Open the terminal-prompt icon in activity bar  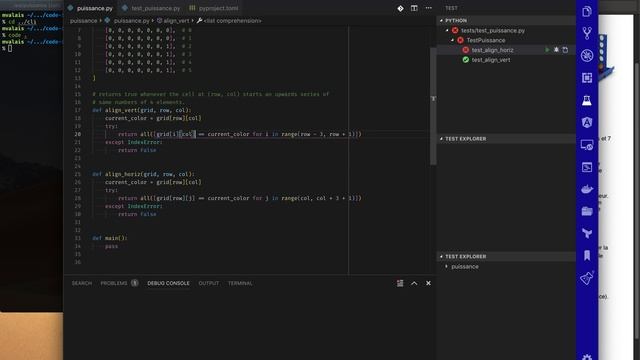click(x=587, y=167)
